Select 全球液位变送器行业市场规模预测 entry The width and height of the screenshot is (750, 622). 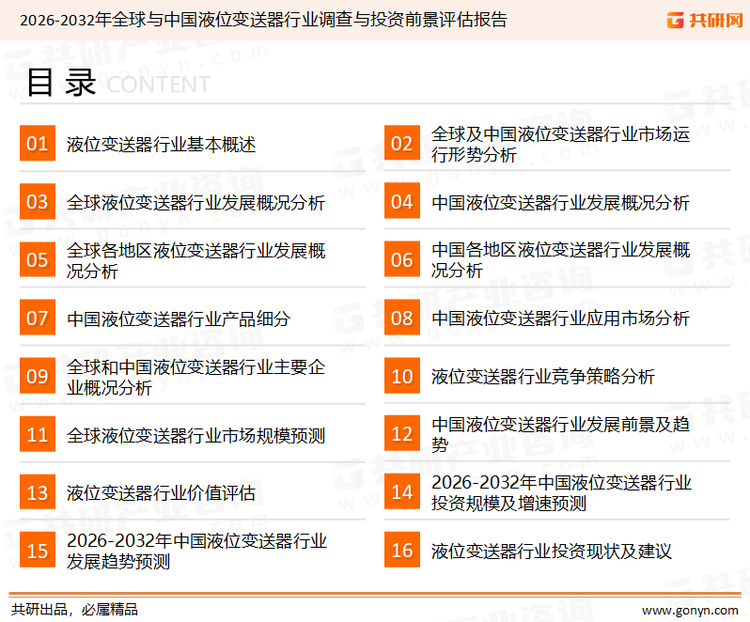tap(196, 436)
